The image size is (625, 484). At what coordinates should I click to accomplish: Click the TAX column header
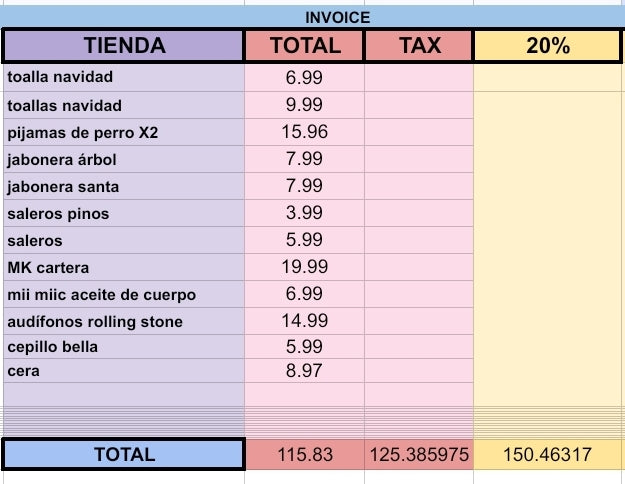click(419, 45)
